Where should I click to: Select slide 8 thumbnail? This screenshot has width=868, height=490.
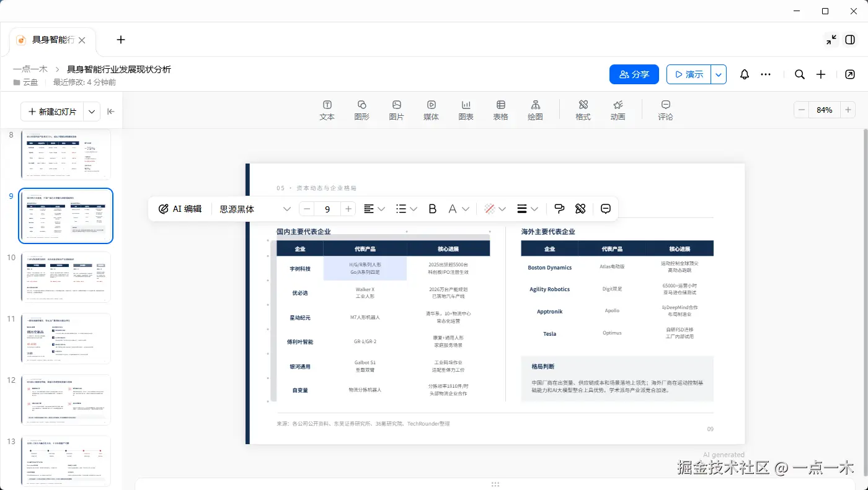(66, 154)
